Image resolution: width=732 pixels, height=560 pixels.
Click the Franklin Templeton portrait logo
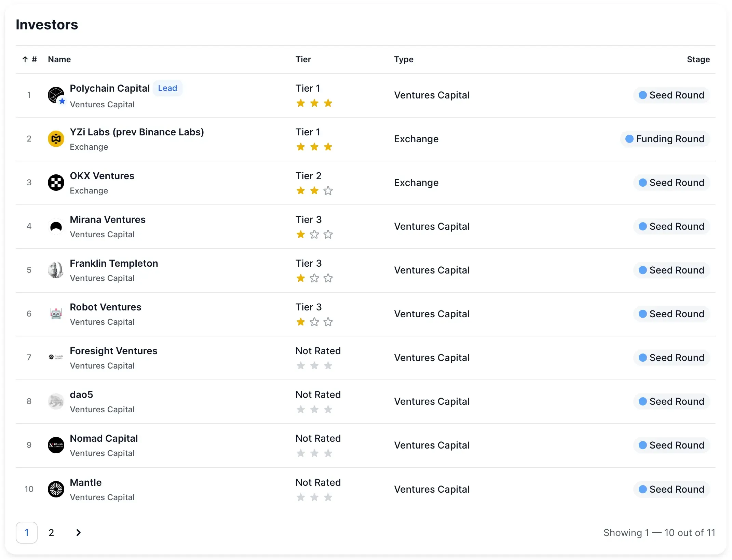(56, 270)
